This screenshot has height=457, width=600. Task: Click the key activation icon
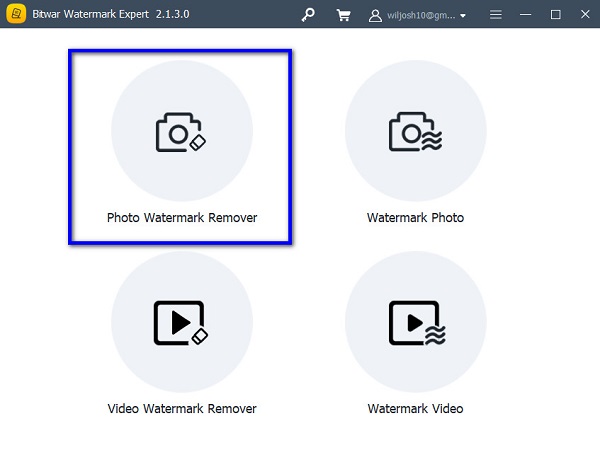click(308, 15)
